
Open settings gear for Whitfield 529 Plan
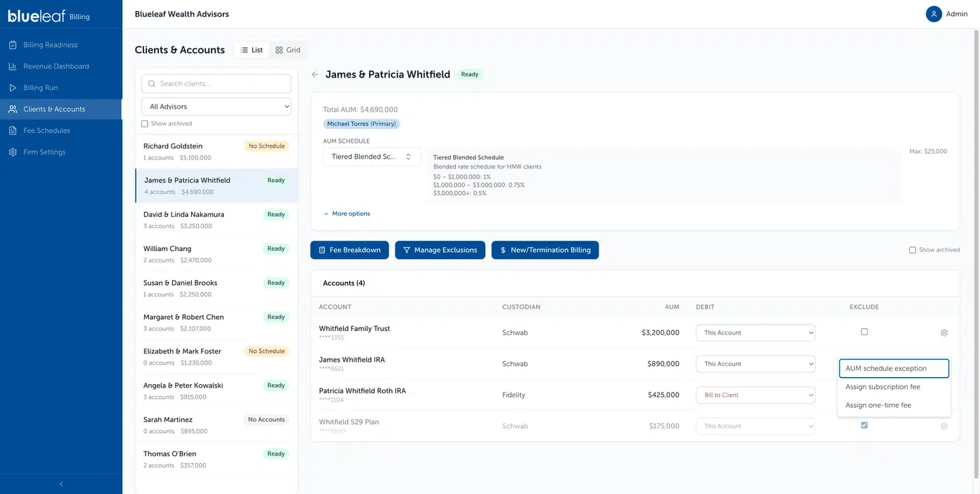(944, 426)
